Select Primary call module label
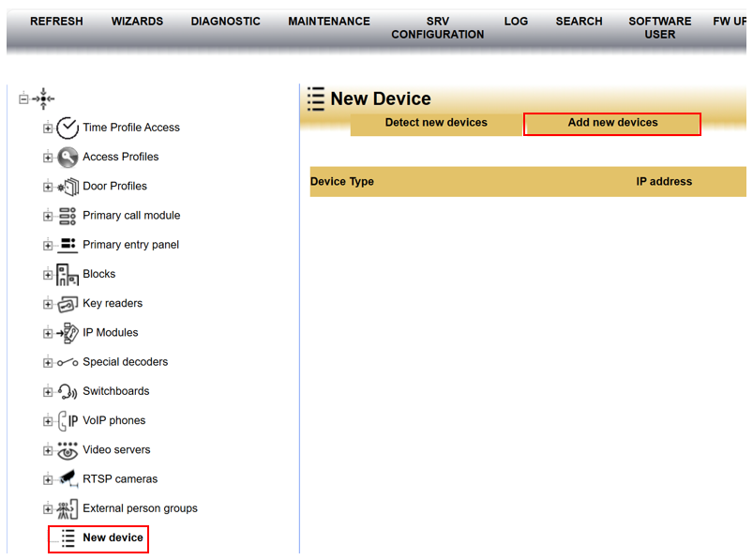The height and width of the screenshot is (560, 753). coord(131,215)
